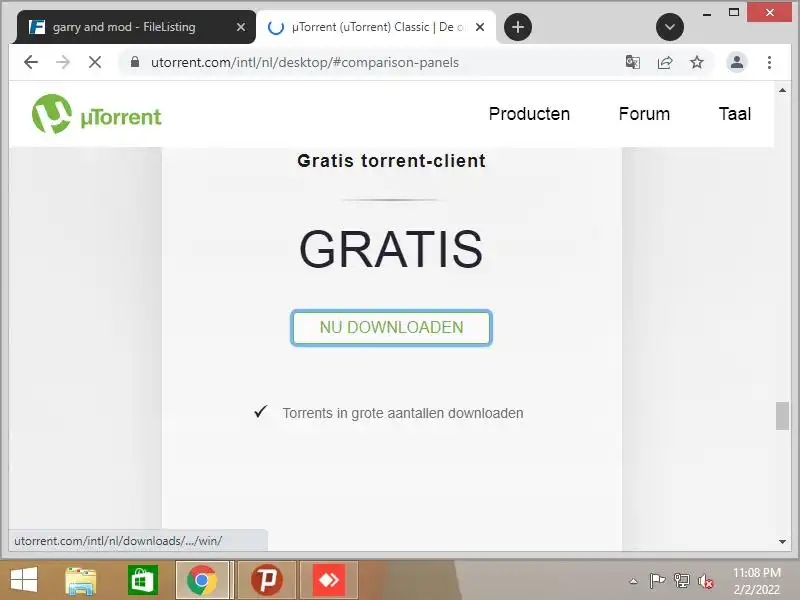The image size is (800, 600).
Task: Bookmark page with the star icon
Action: [x=697, y=62]
